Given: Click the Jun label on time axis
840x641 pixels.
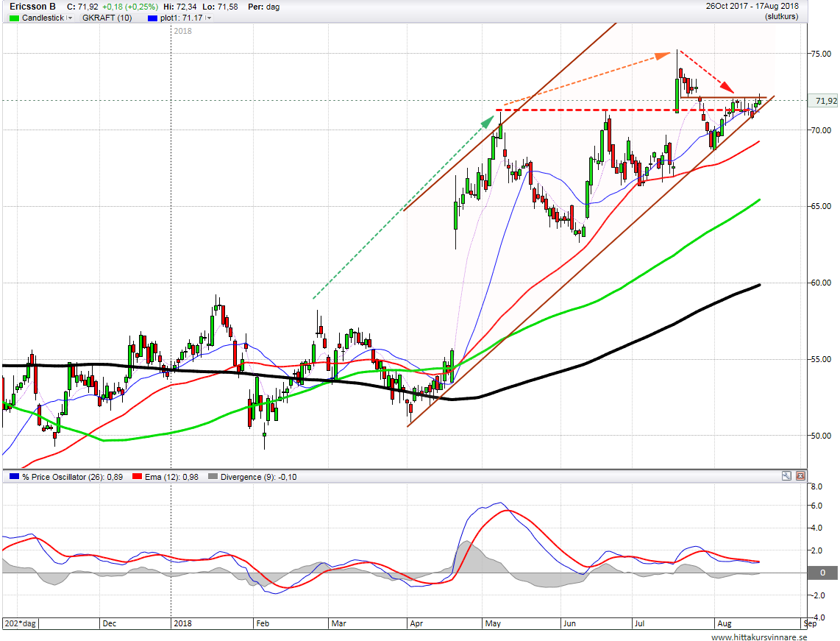Looking at the screenshot, I should 569,623.
